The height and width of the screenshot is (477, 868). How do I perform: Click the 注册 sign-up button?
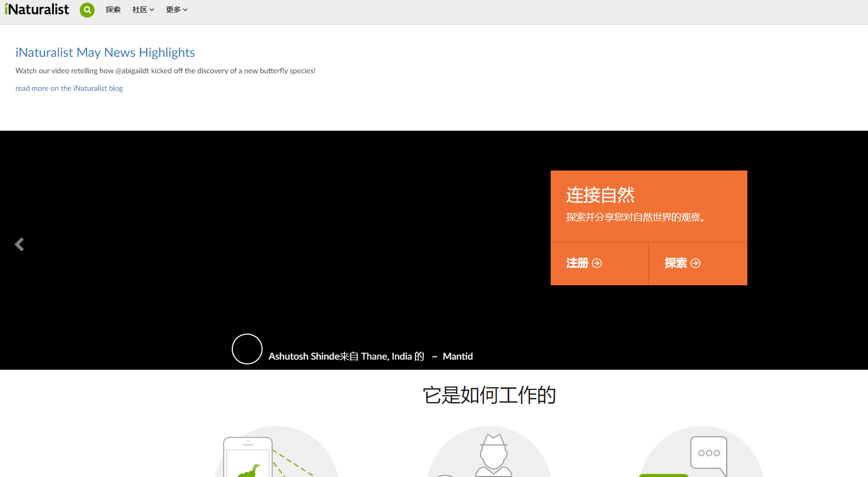pos(600,263)
